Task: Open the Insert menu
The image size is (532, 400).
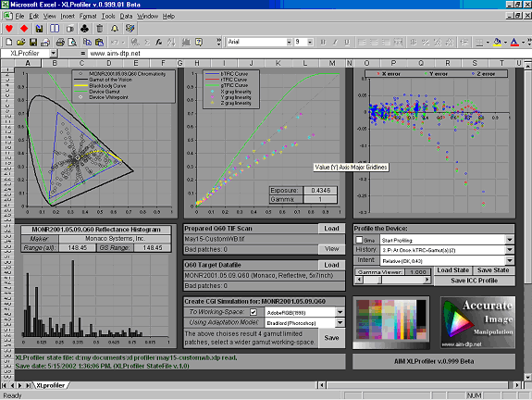Action: tap(68, 16)
